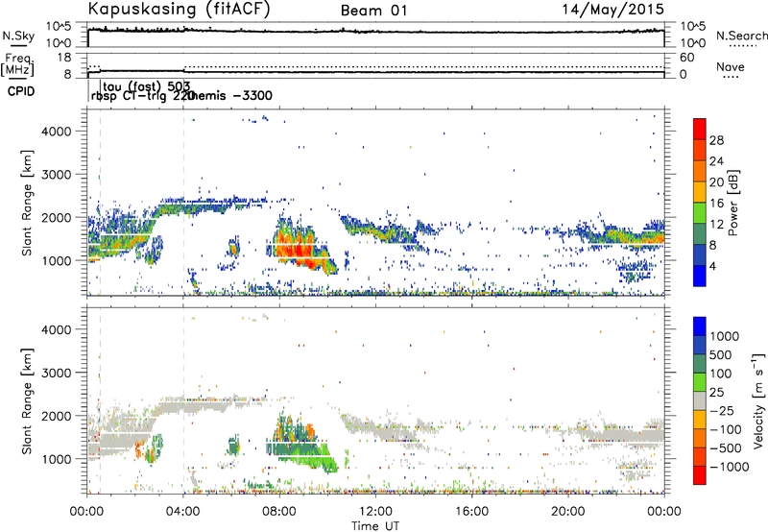The image size is (768, 532).
Task: Click the '08:00' time axis label
Action: [279, 512]
